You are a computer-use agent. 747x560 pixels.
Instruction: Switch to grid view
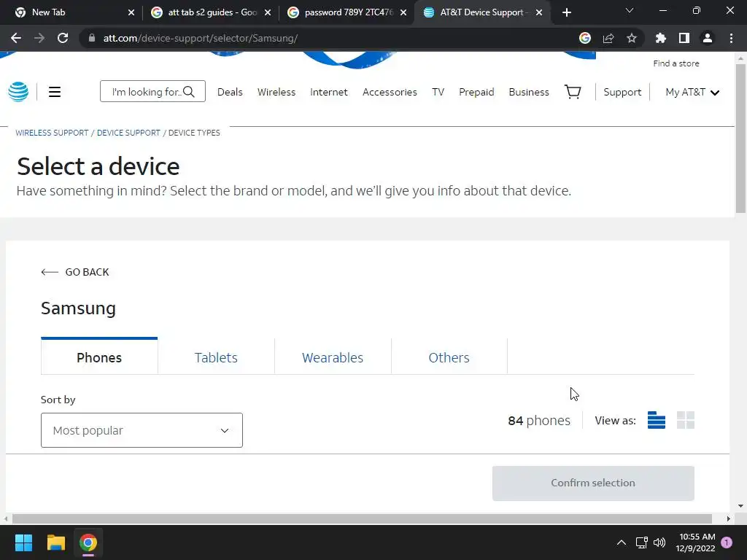pos(686,420)
